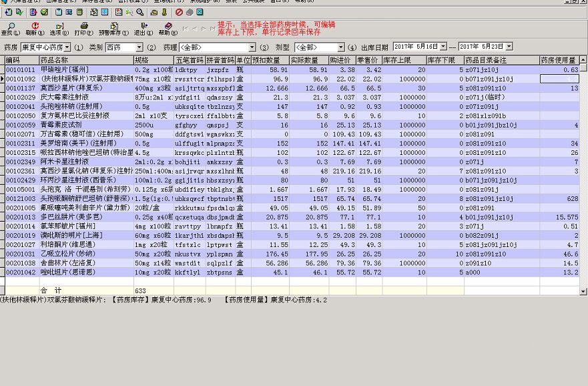The height and width of the screenshot is (386, 588).
Task: Go to first record navigation arrow
Action: [x=186, y=29]
